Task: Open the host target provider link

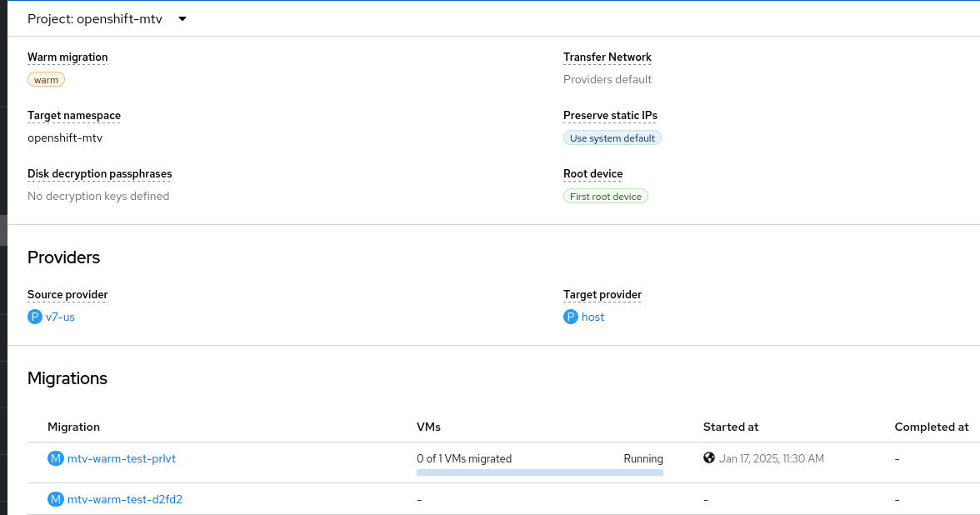Action: pyautogui.click(x=592, y=317)
